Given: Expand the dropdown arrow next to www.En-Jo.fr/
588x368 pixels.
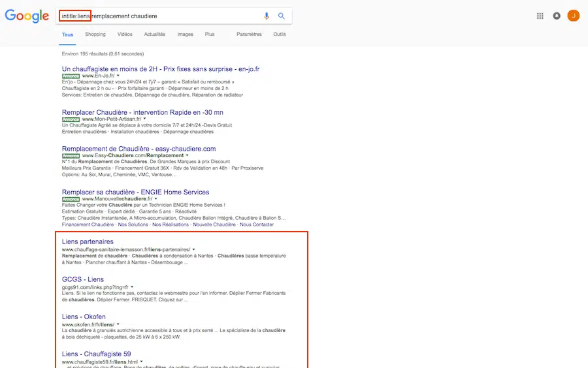Looking at the screenshot, I should tap(118, 76).
